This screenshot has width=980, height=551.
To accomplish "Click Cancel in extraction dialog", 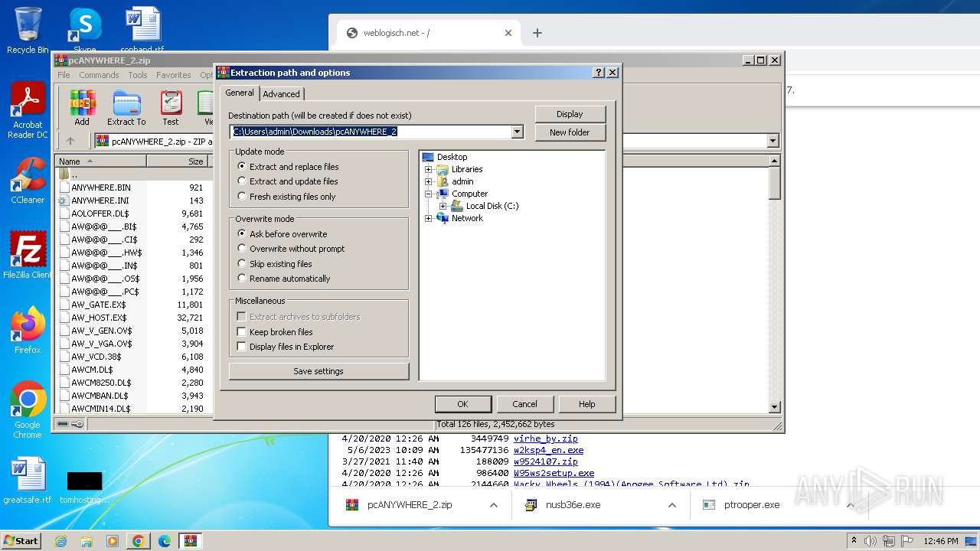I will coord(524,404).
